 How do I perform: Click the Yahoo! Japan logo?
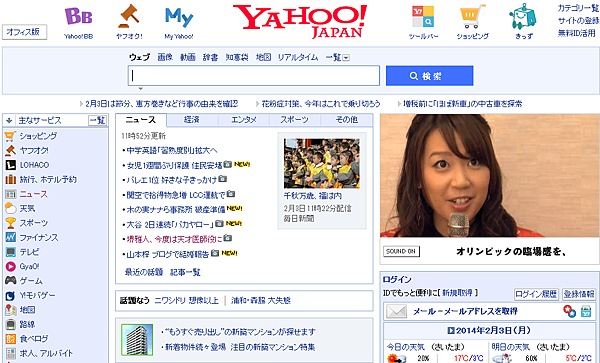coord(300,21)
